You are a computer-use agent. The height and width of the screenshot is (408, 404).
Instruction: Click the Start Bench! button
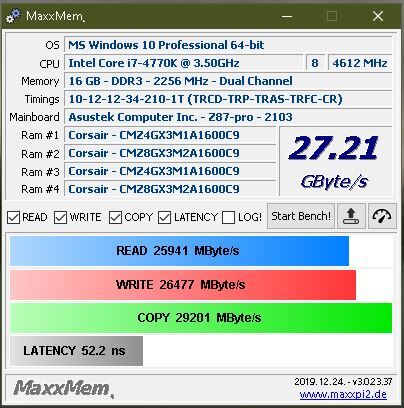click(x=301, y=216)
